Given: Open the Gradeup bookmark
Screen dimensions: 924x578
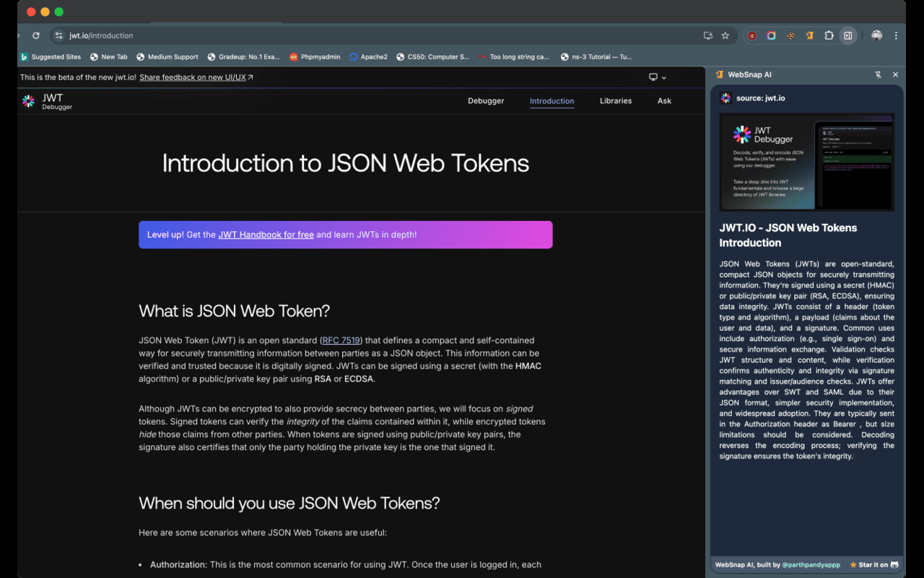Looking at the screenshot, I should click(x=243, y=56).
